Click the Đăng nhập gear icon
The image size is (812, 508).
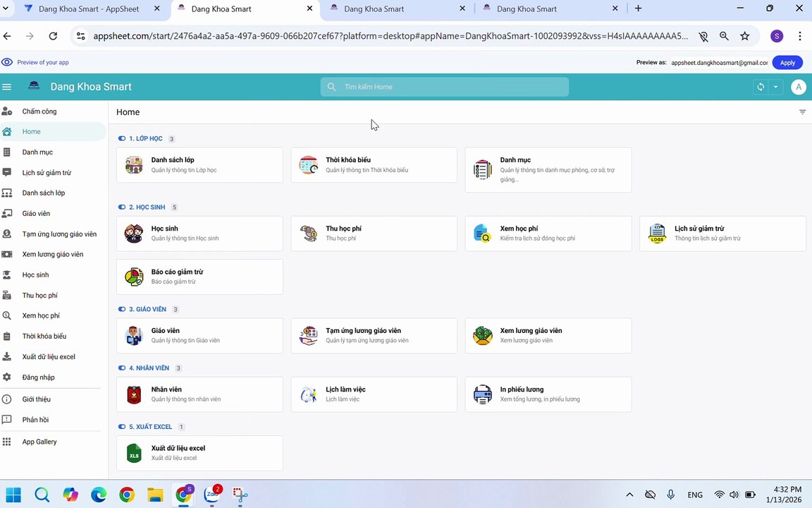tap(7, 377)
